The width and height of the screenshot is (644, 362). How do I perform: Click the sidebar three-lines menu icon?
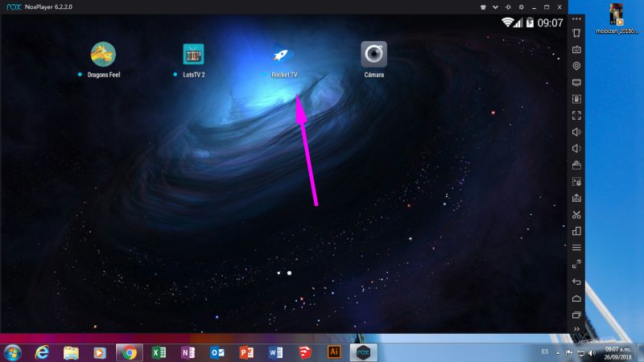[x=576, y=248]
